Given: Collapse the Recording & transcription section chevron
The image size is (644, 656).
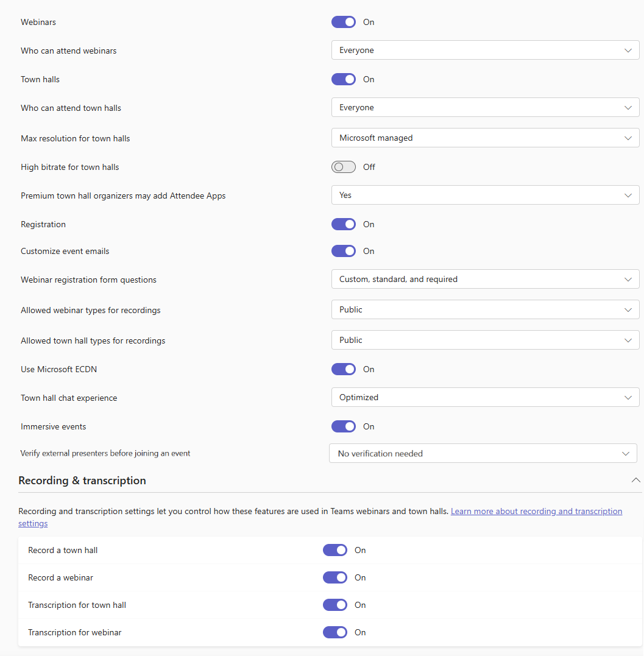Looking at the screenshot, I should (x=635, y=481).
